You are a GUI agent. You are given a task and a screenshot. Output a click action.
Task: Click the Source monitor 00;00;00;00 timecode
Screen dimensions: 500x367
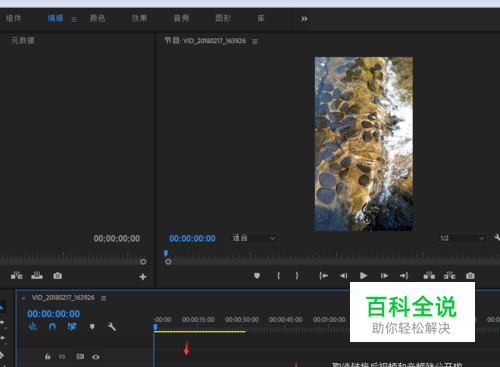click(117, 238)
